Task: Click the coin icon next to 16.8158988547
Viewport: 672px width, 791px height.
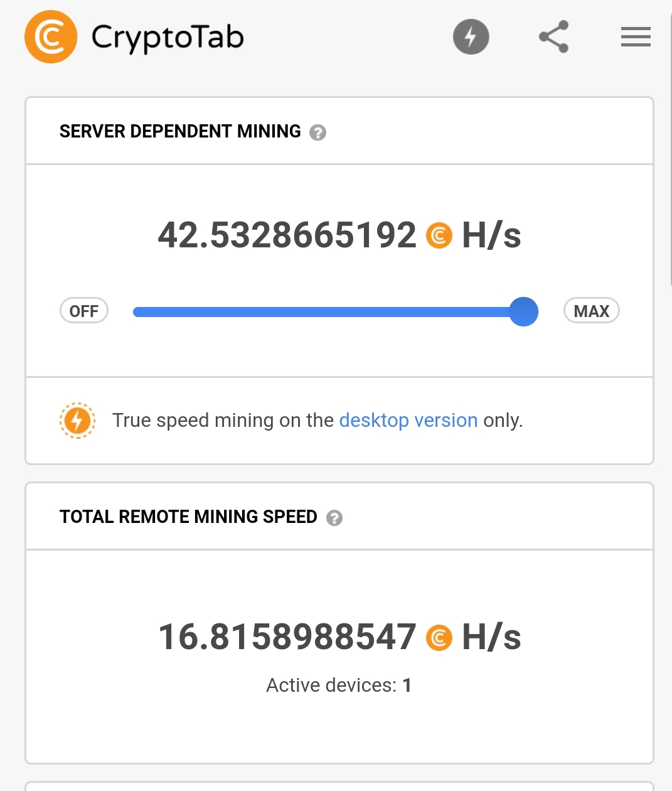Action: 439,638
